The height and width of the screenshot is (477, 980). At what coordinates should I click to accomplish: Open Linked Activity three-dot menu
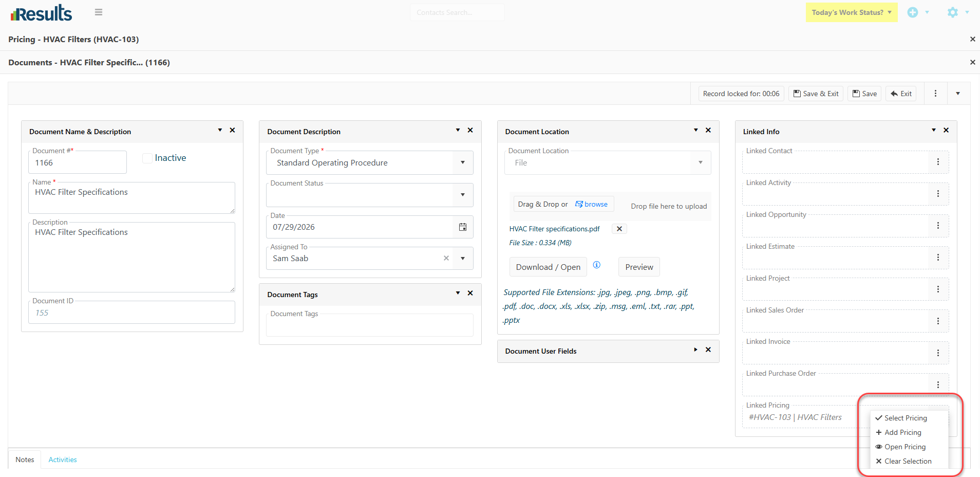(938, 194)
